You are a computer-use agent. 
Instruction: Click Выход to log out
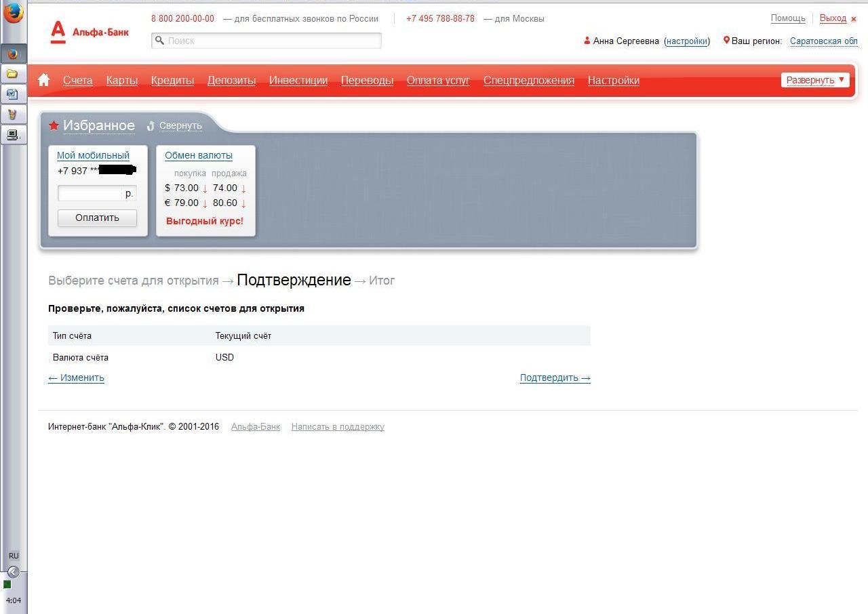[x=833, y=18]
